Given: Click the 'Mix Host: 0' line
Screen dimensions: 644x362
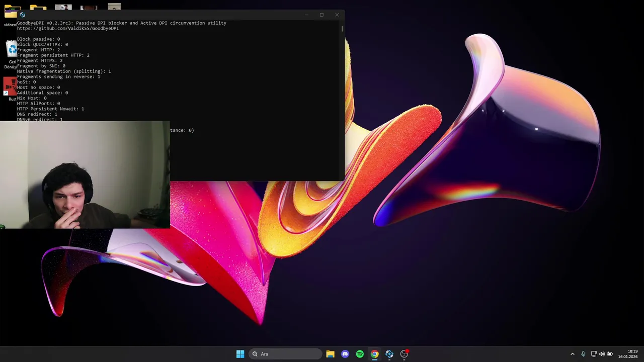Looking at the screenshot, I should pyautogui.click(x=32, y=98).
